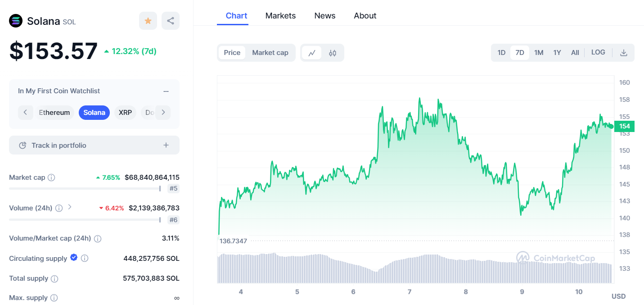Click the 136.7347 baseline price label
Screen dimensions: 644x305
click(x=233, y=241)
